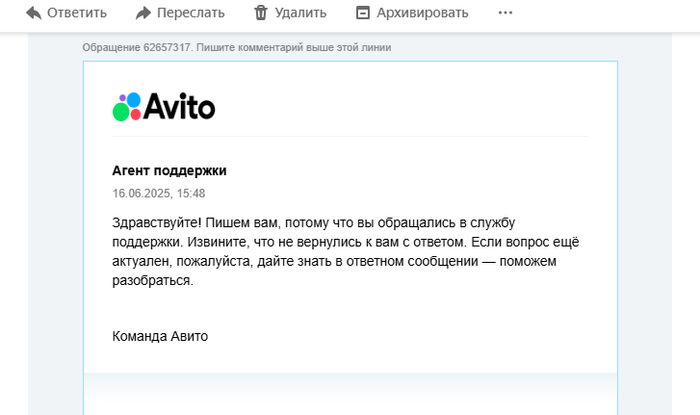Click the sender name "Агент поддержки"
Image resolution: width=700 pixels, height=415 pixels.
click(169, 171)
